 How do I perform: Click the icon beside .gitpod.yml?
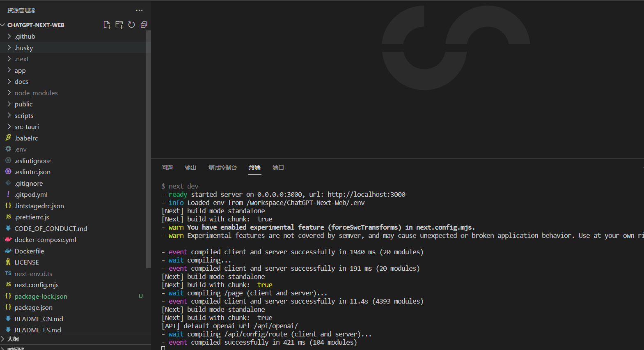click(x=8, y=194)
